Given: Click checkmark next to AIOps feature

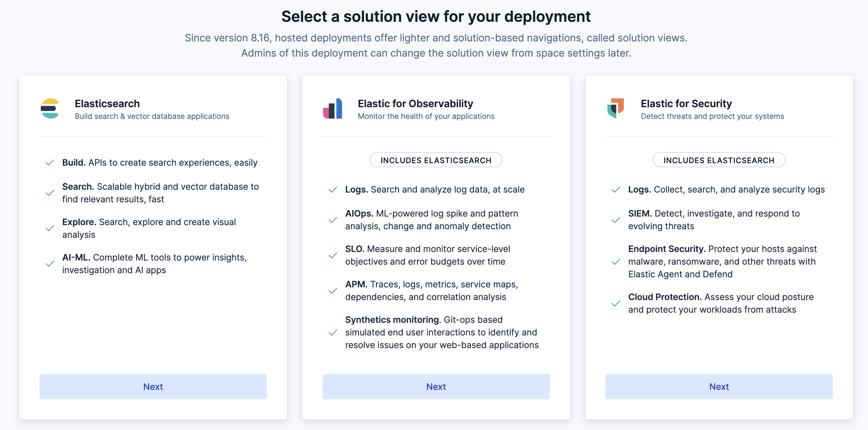Looking at the screenshot, I should click(333, 220).
